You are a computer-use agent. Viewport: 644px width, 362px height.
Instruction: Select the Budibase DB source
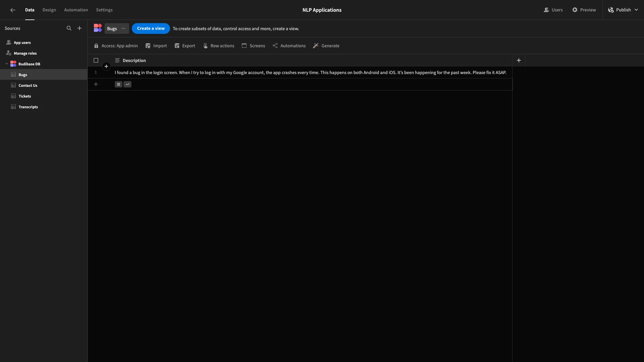click(29, 64)
